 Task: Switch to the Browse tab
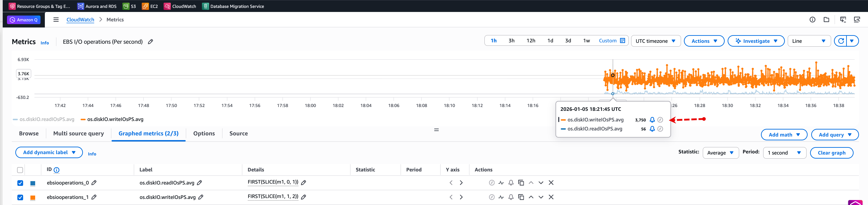(29, 134)
